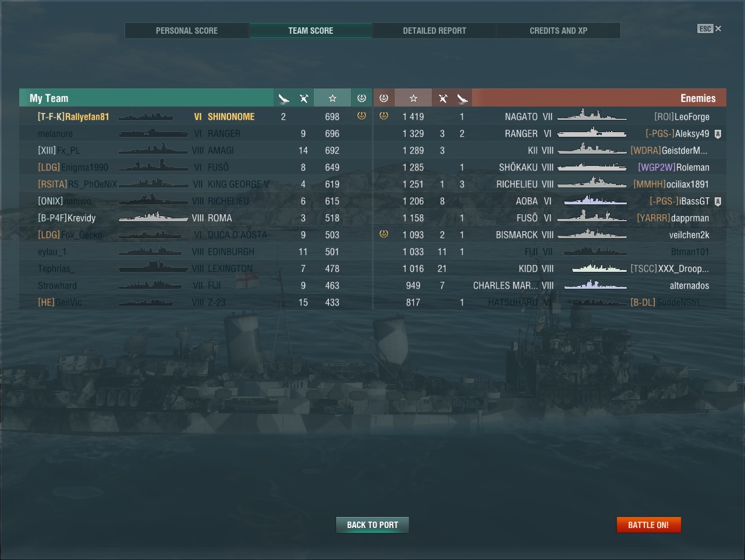Click Enemies achievements medal column icon
The image size is (745, 560).
(384, 98)
